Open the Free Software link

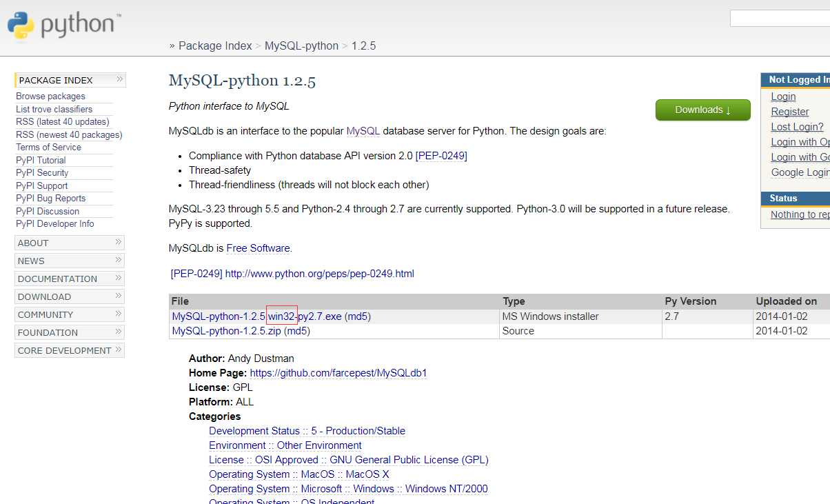[x=258, y=248]
